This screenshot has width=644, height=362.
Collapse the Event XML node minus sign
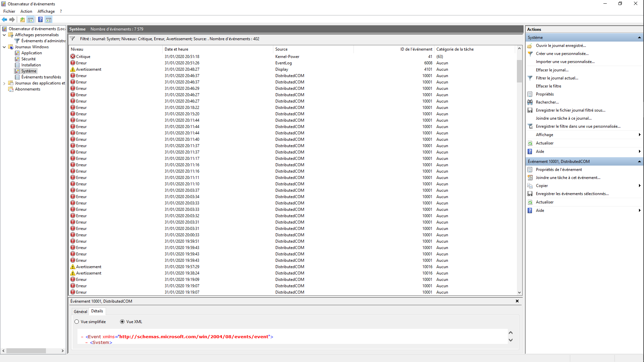coord(82,337)
